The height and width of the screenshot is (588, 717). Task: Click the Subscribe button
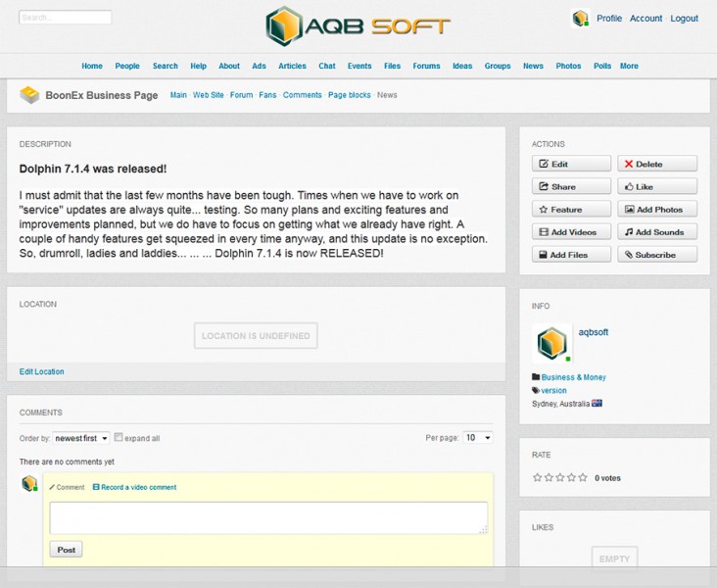(x=657, y=255)
